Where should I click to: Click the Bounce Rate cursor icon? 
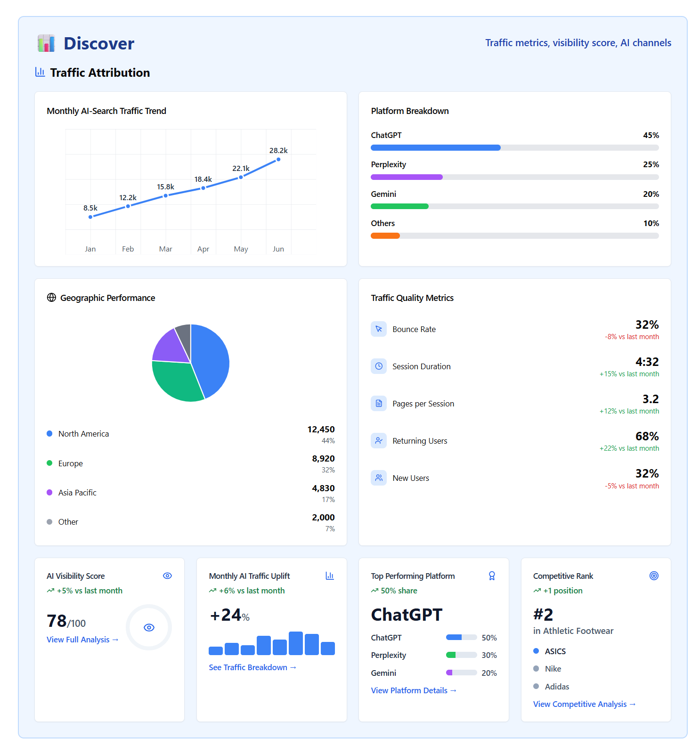[x=379, y=329]
